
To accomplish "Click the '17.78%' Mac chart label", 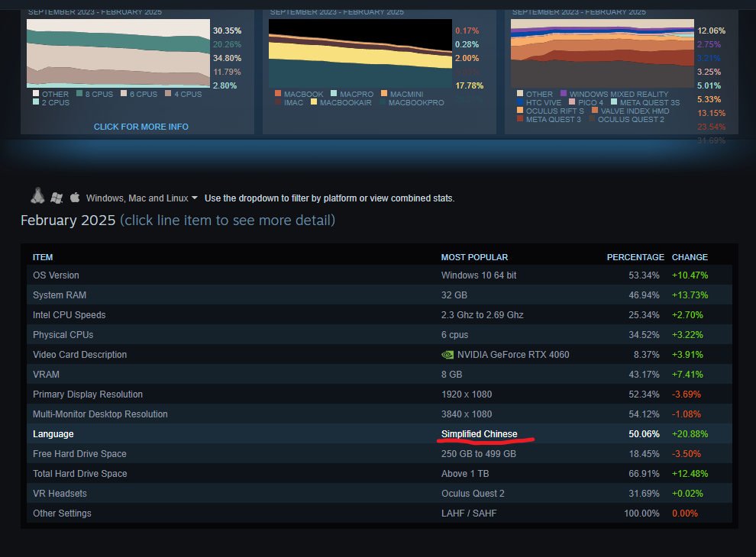I will 469,85.
